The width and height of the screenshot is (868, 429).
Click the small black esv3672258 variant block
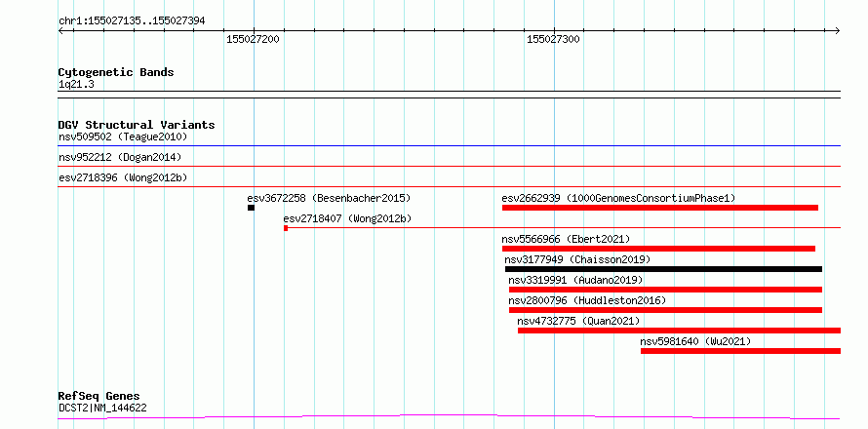point(251,208)
